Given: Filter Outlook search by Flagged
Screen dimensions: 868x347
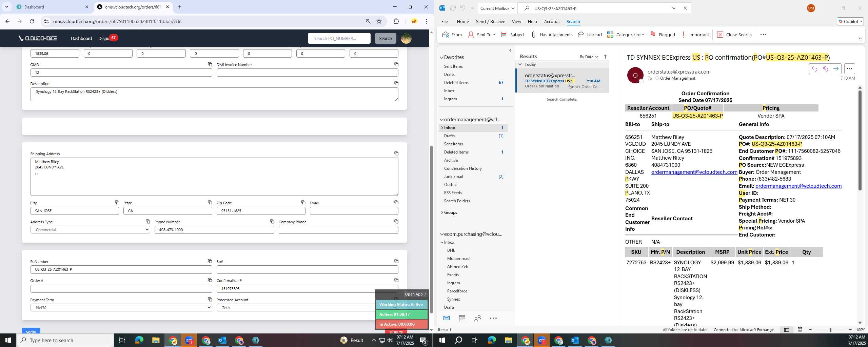Looking at the screenshot, I should [663, 35].
